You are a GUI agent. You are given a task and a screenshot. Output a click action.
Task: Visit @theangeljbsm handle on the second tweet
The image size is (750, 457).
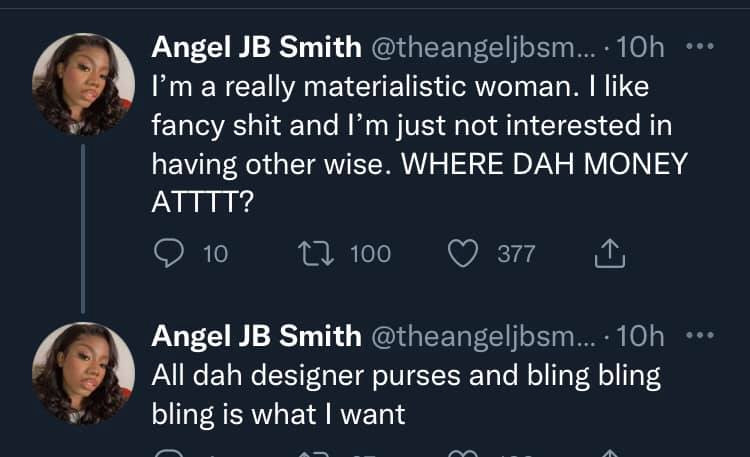coord(487,337)
